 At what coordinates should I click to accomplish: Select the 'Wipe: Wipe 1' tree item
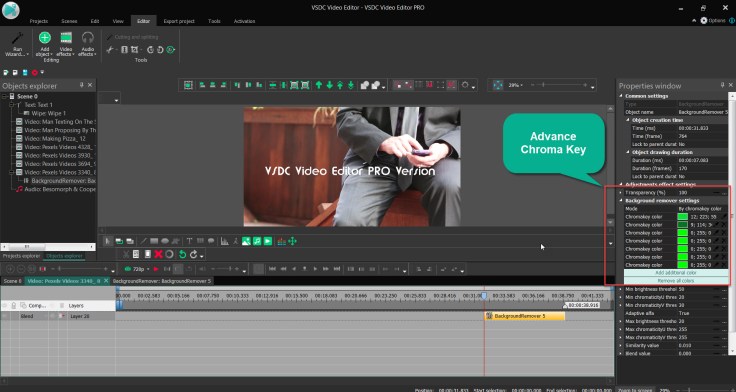(x=49, y=113)
